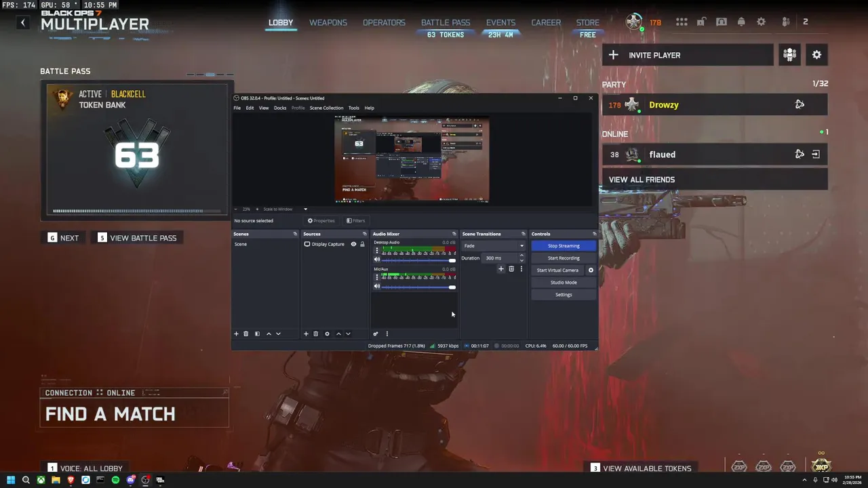Mute Mic/Aux speaker icon
The width and height of the screenshot is (868, 488).
(377, 286)
